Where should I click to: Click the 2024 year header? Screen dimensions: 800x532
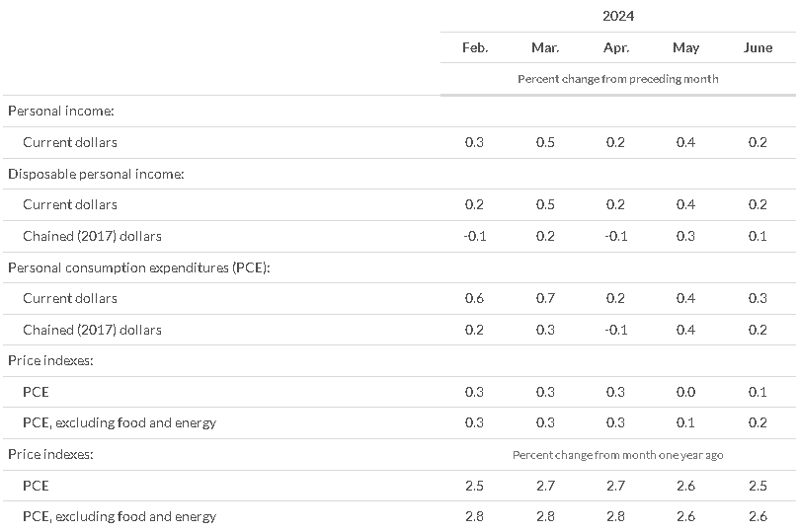click(x=618, y=16)
